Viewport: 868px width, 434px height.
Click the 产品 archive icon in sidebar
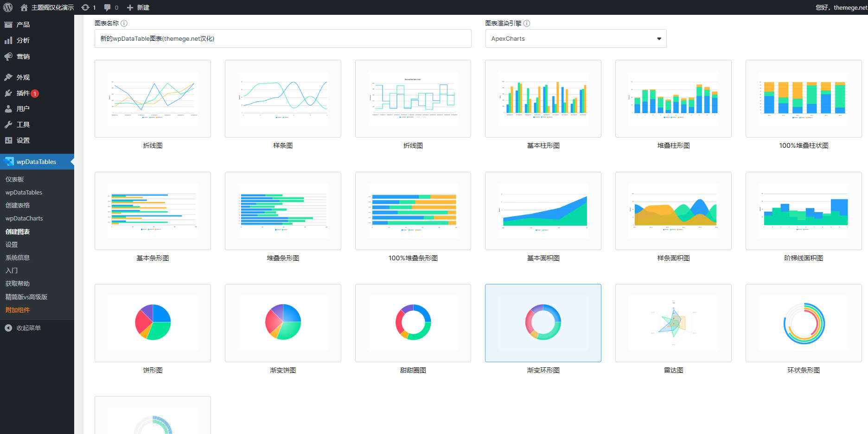point(8,25)
